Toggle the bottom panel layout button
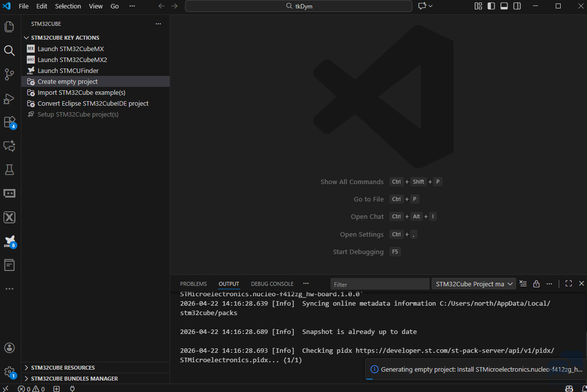 (504, 6)
